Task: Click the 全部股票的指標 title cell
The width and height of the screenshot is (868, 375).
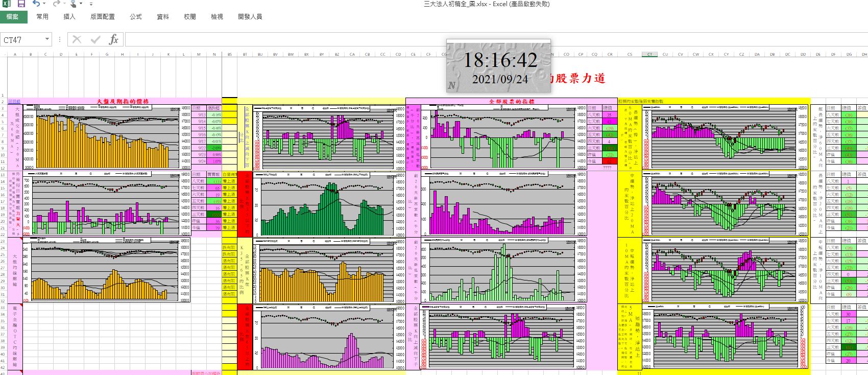Action: [x=512, y=102]
